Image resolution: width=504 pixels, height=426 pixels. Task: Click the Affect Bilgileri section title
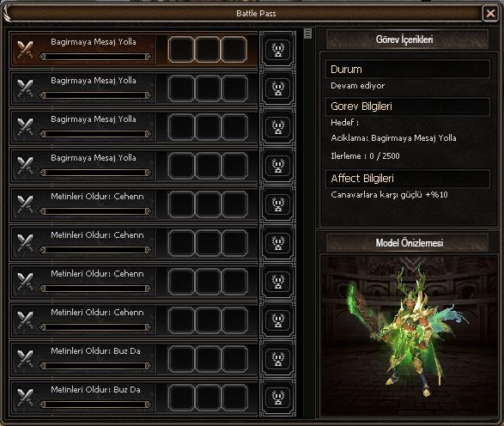click(x=362, y=179)
